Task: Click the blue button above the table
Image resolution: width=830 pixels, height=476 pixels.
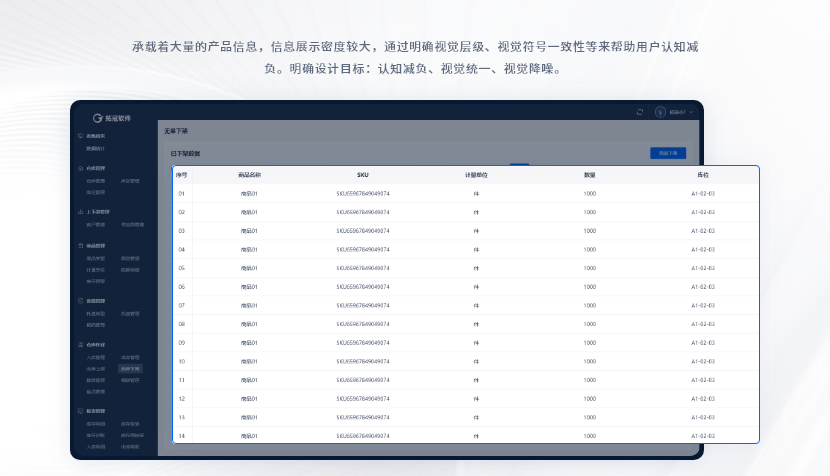Action: point(668,153)
